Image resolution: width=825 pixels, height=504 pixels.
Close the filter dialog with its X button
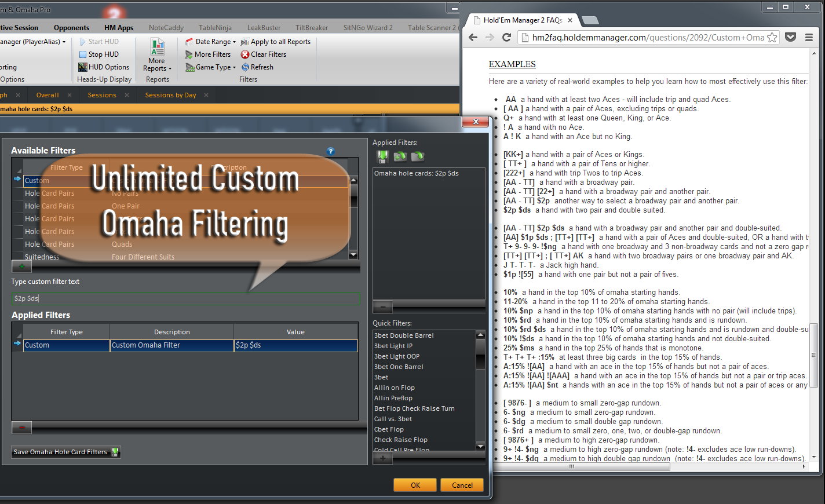point(476,122)
